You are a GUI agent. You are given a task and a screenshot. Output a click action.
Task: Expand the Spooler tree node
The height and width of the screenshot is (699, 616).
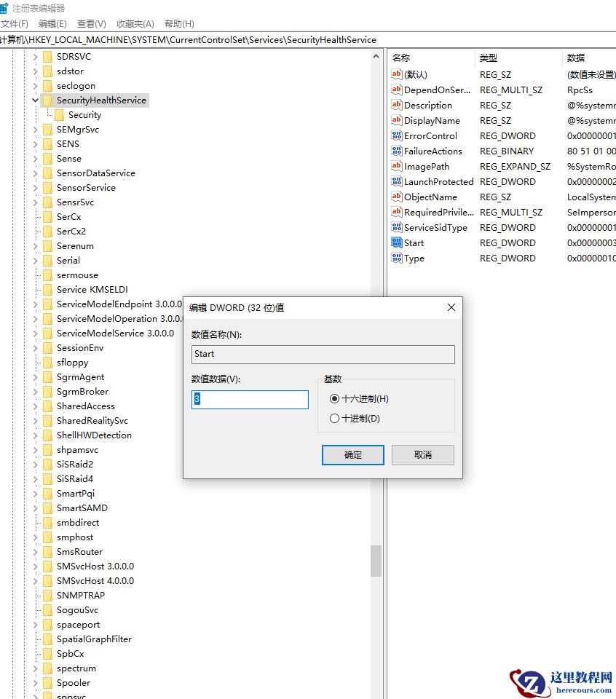pos(35,682)
